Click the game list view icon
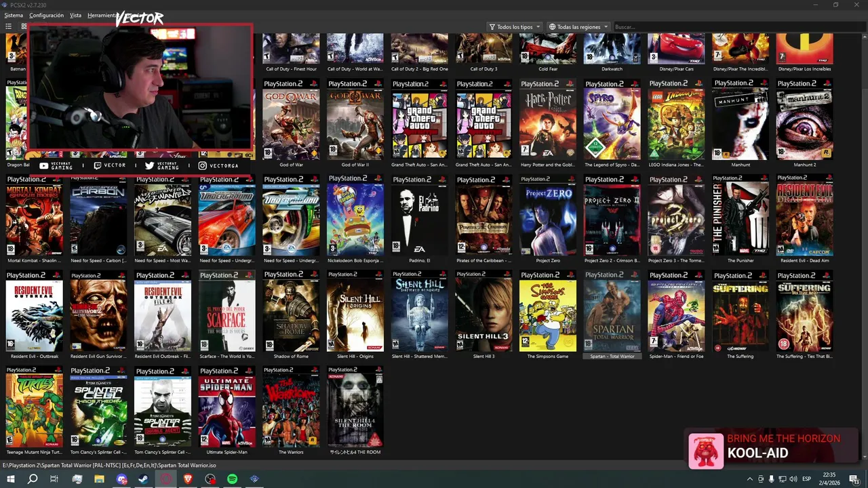This screenshot has height=488, width=868. pyautogui.click(x=9, y=26)
